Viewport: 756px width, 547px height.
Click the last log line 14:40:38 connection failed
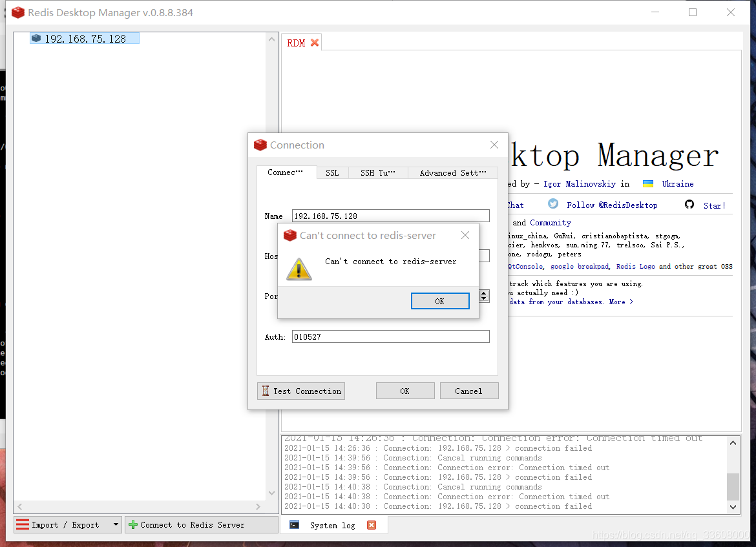point(438,506)
